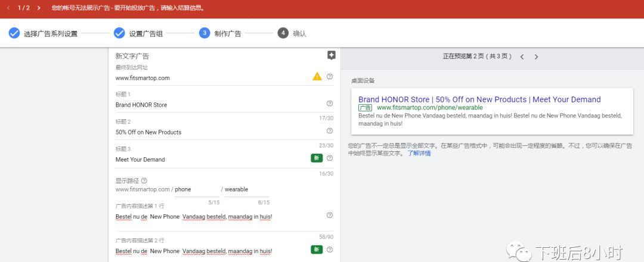644x262 pixels.
Task: Open help icon for 标题 2
Action: point(329,131)
